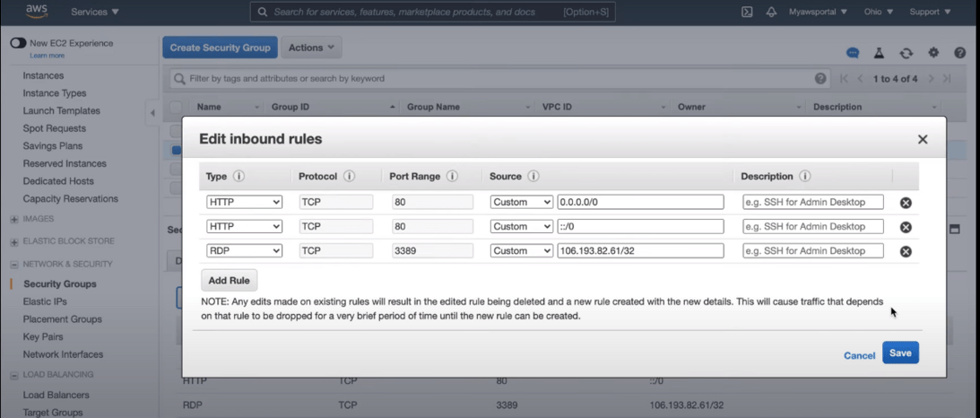Click the info icon next to Port Range
The width and height of the screenshot is (980, 418).
(x=452, y=177)
